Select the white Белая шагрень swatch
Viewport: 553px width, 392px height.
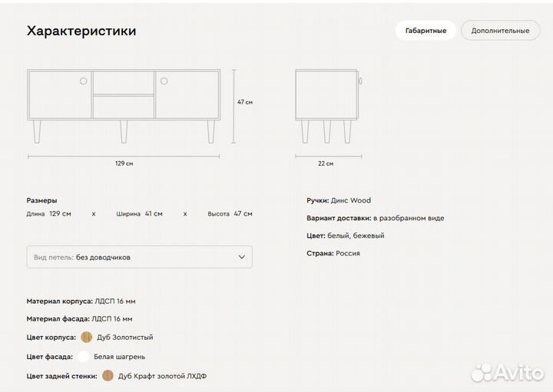click(84, 357)
